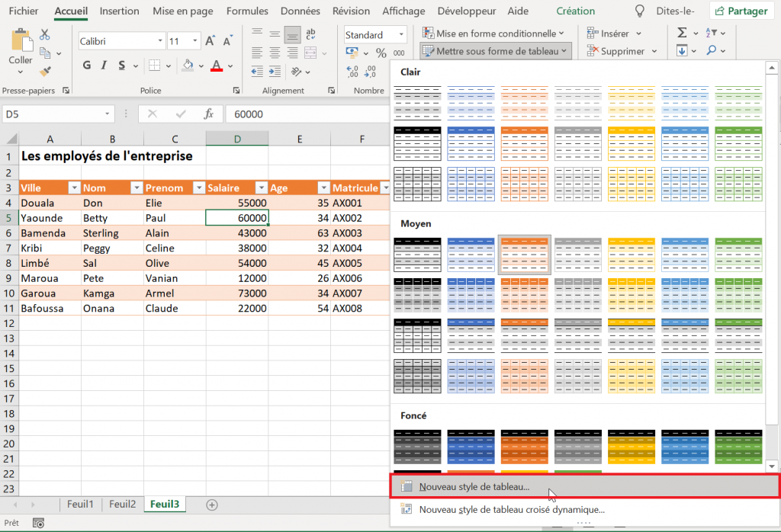The height and width of the screenshot is (532, 781).
Task: Toggle center text alignment
Action: (x=274, y=51)
